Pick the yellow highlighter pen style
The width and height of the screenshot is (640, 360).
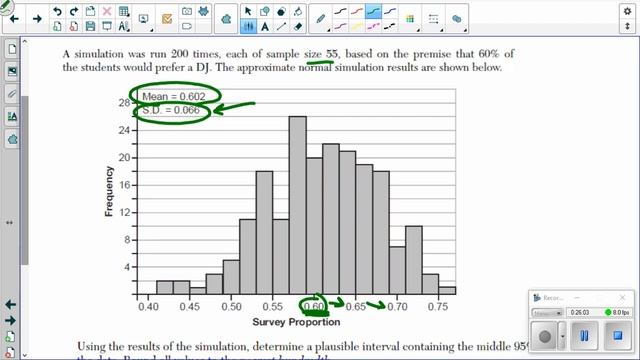pyautogui.click(x=357, y=27)
